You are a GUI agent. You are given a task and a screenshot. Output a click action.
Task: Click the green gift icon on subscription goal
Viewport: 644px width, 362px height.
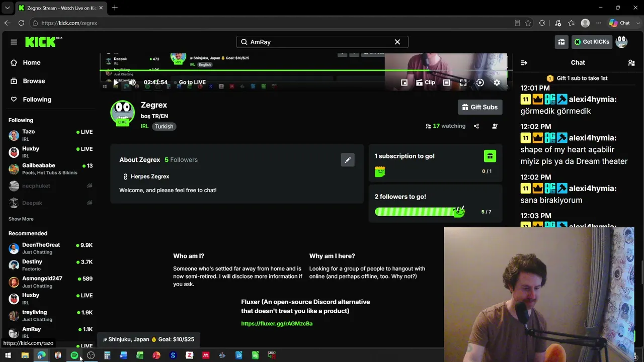(x=490, y=156)
